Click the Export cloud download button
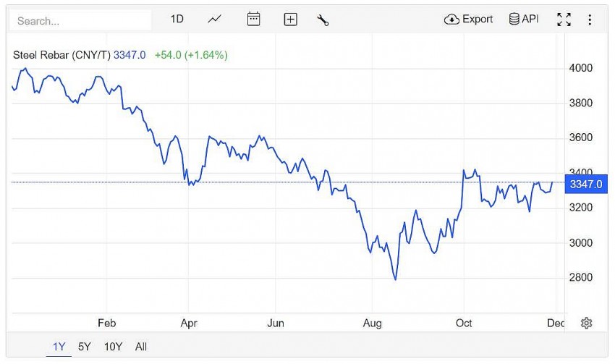 [x=468, y=20]
